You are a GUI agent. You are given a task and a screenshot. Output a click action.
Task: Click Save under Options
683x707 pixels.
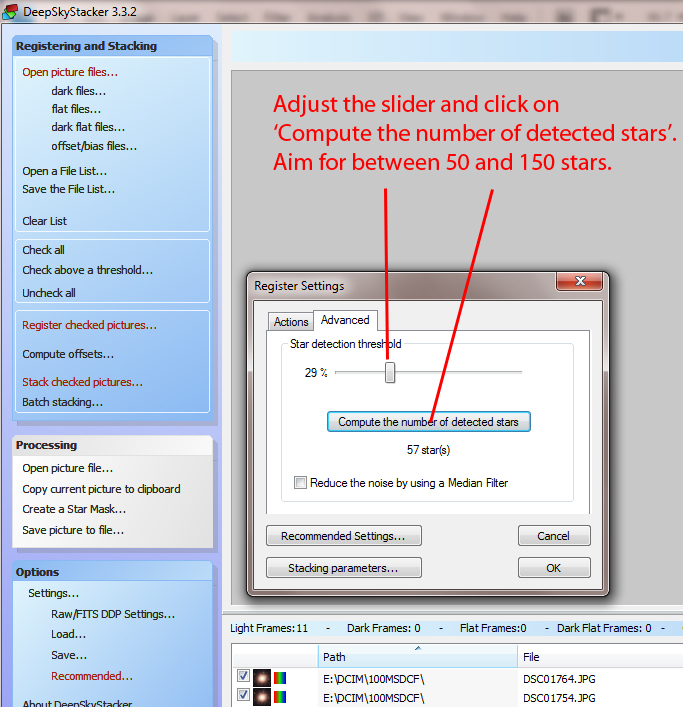coord(69,655)
